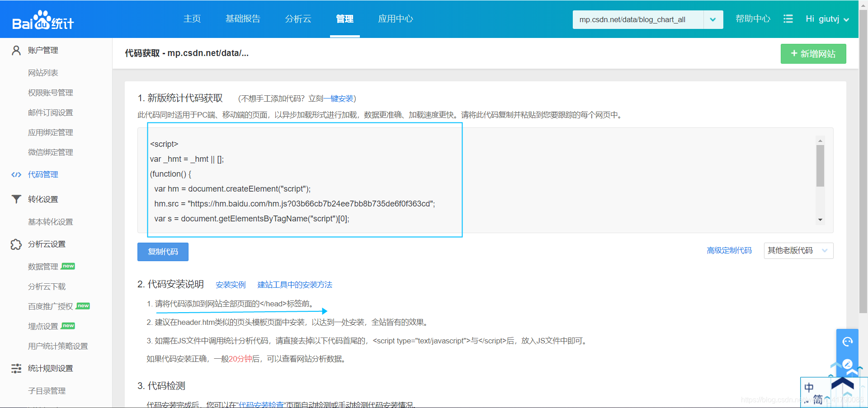Open 分析云下载 in the sidebar
The height and width of the screenshot is (408, 868).
pos(47,286)
